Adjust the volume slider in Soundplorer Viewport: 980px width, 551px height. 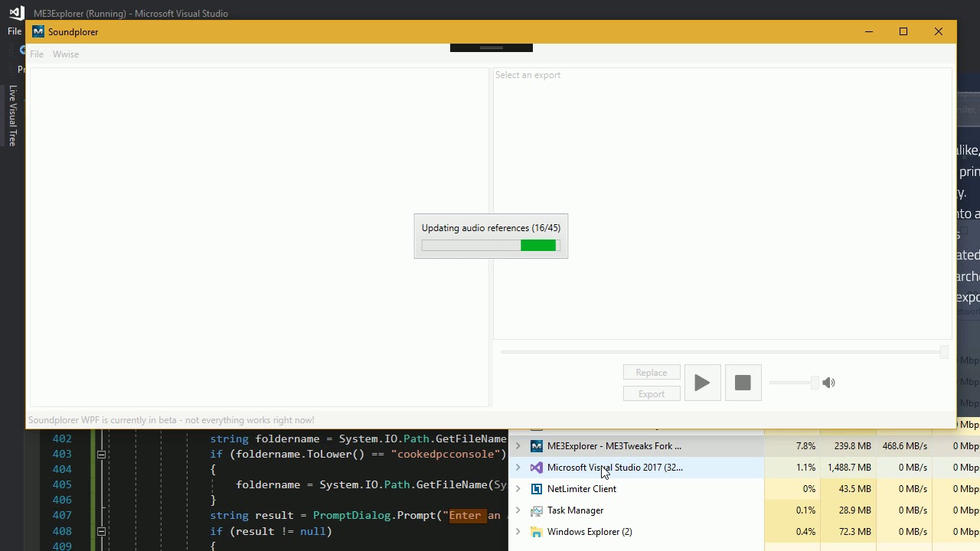pos(793,383)
